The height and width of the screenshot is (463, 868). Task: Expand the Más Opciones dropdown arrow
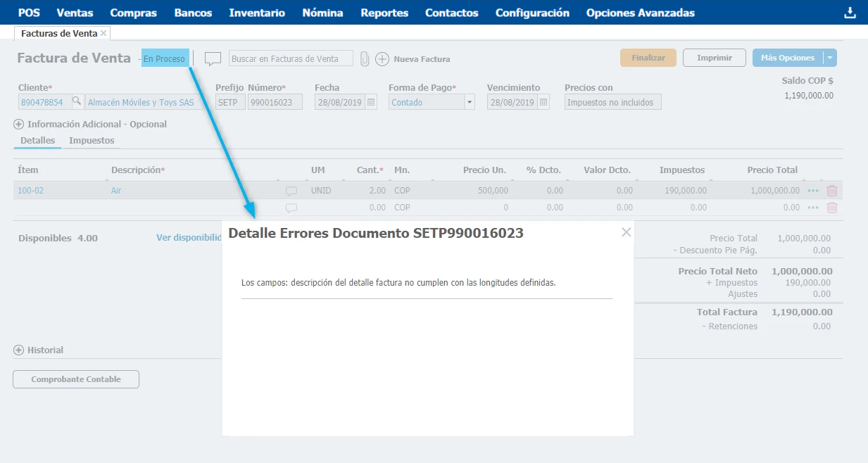[830, 58]
